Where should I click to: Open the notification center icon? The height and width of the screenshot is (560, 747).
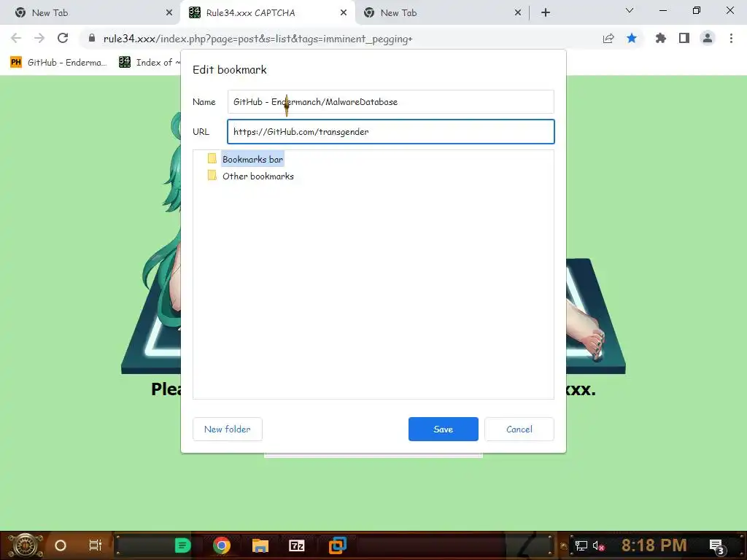click(717, 545)
